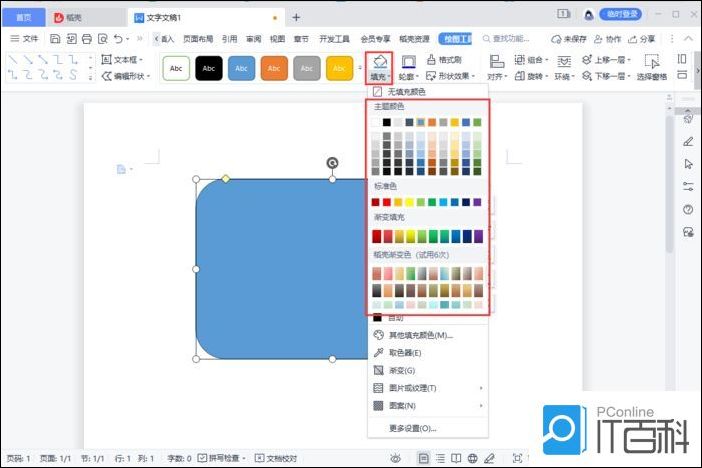
Task: Click More Settings (更多设置) entry
Action: 412,428
